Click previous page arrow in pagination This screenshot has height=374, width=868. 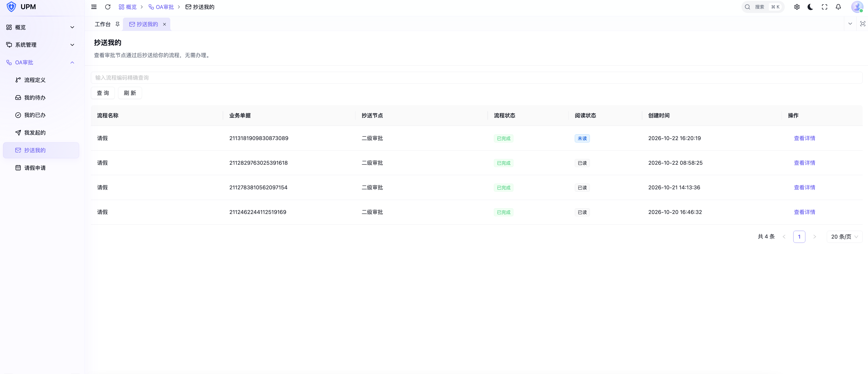(784, 236)
